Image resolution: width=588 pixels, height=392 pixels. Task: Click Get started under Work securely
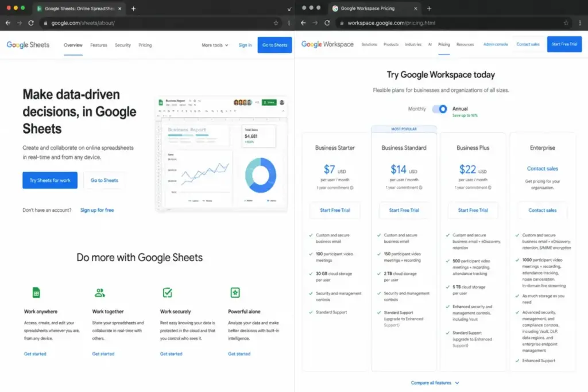click(171, 354)
